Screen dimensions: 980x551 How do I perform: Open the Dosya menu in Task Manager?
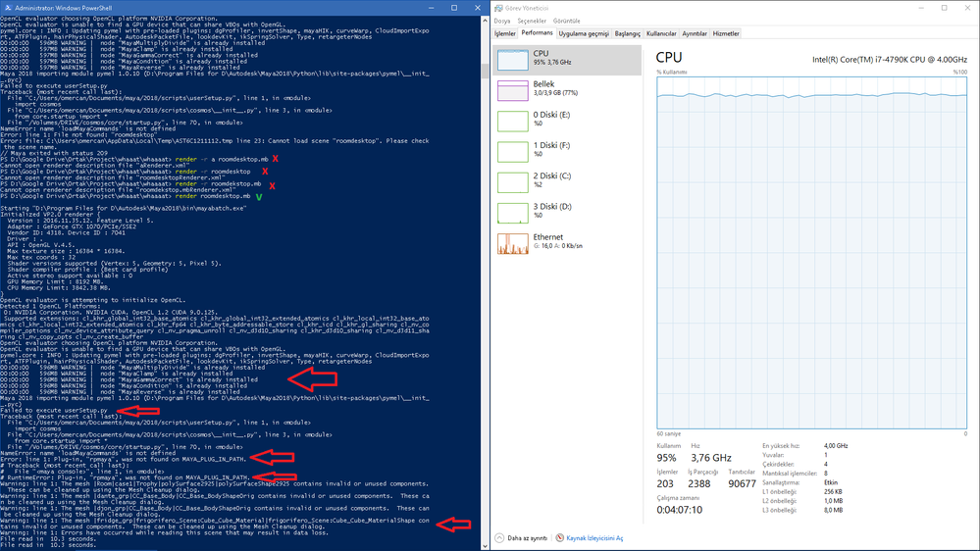tap(502, 21)
